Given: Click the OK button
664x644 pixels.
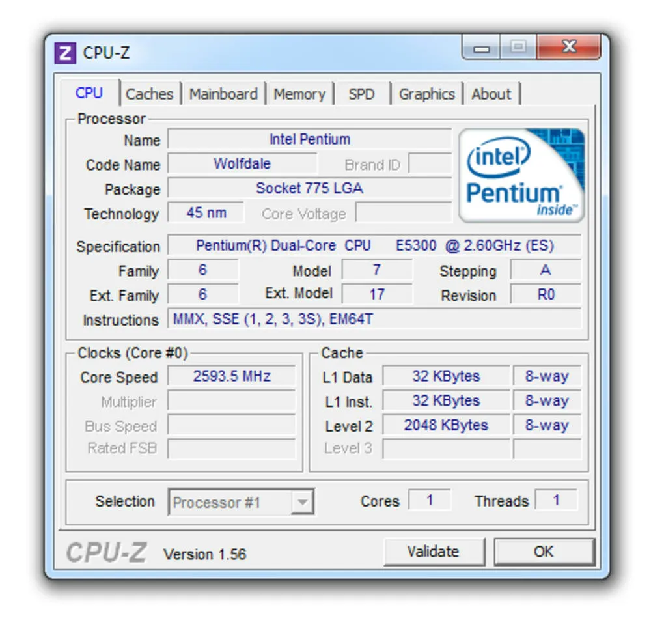Looking at the screenshot, I should [544, 552].
